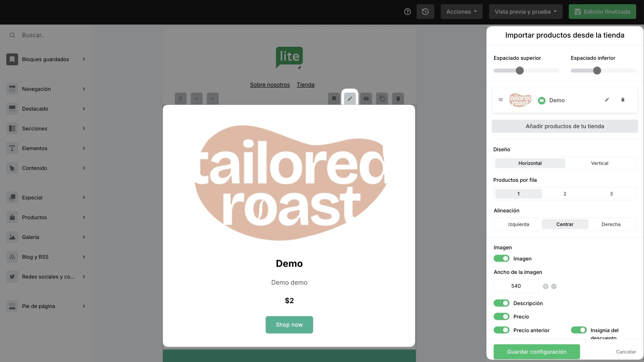Click the Secciones columns icon
This screenshot has width=644, height=362.
[12, 128]
